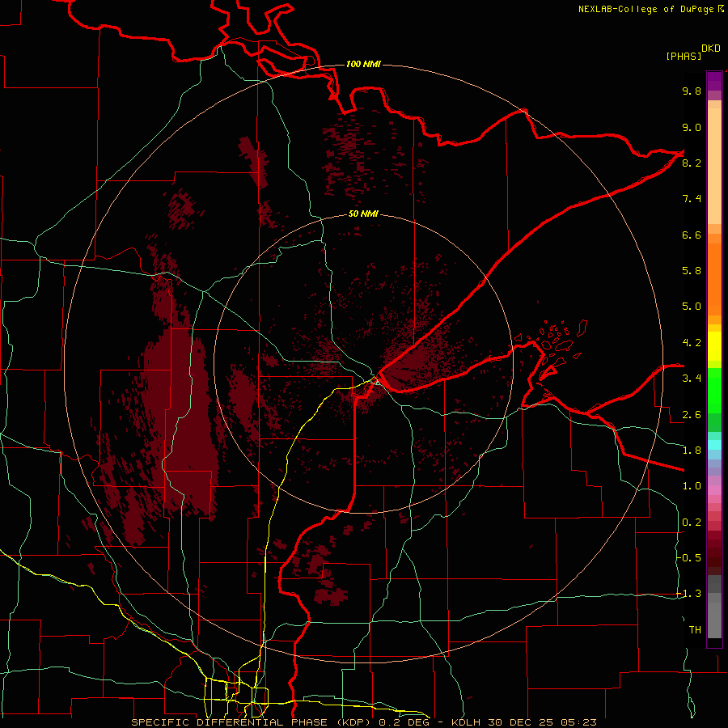Click the 5.0 value on the color scale
The width and height of the screenshot is (728, 728).
pos(692,307)
